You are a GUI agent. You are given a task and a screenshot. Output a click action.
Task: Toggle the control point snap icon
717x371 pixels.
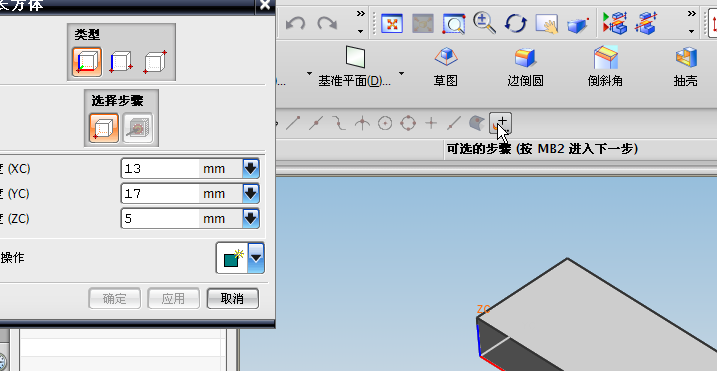point(339,123)
